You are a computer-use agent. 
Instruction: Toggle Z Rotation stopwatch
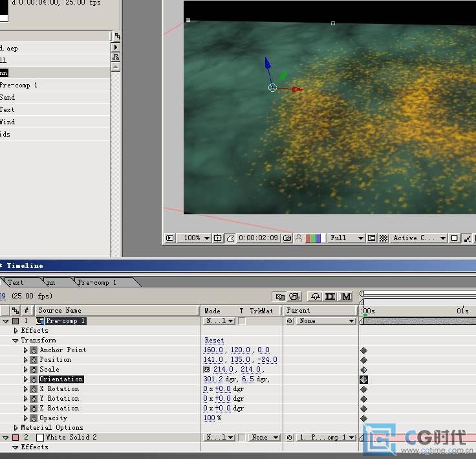coord(34,409)
